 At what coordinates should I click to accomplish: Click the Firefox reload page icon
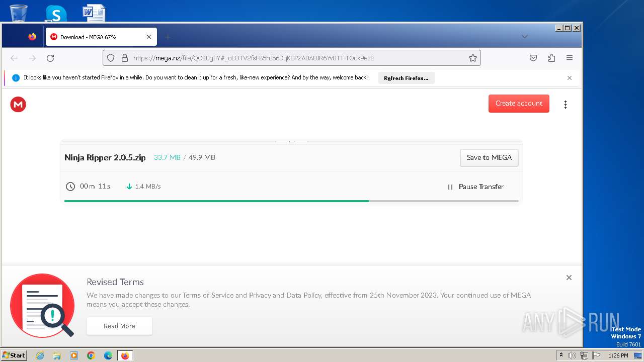point(50,58)
